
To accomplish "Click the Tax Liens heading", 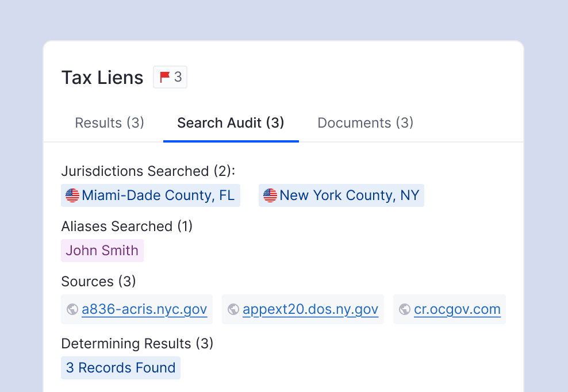I will pyautogui.click(x=102, y=77).
